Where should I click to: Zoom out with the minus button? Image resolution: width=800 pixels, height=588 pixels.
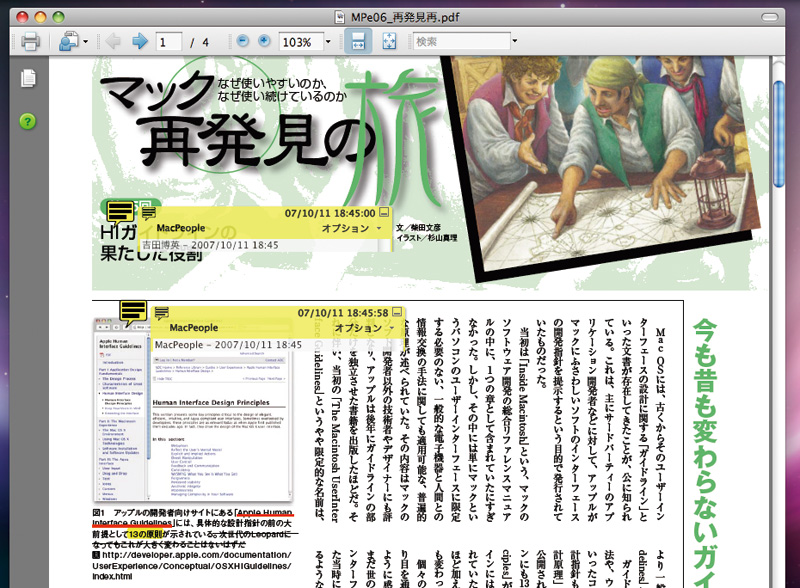[243, 41]
